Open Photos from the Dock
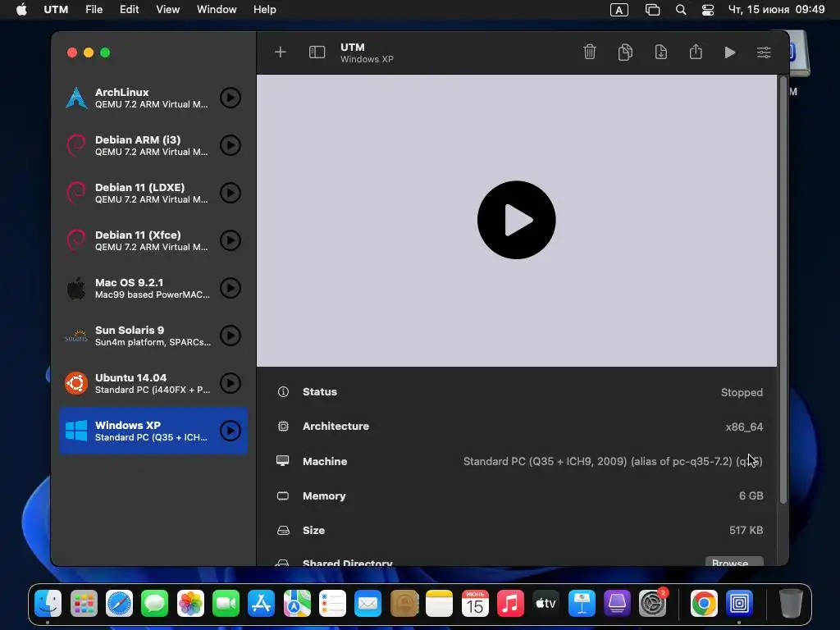 (190, 604)
